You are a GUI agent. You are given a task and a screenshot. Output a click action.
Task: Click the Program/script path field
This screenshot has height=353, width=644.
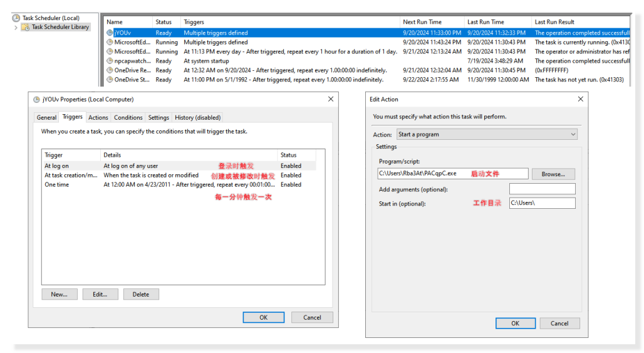click(x=453, y=174)
